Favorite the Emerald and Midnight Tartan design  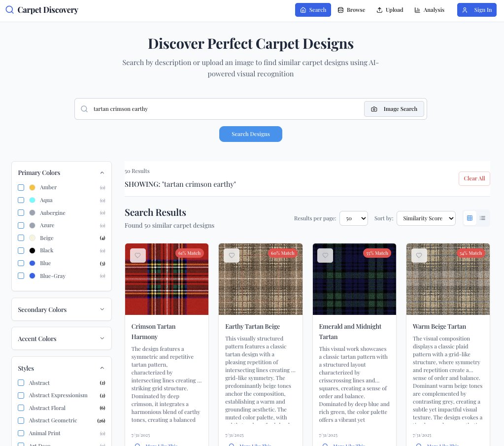tap(325, 255)
